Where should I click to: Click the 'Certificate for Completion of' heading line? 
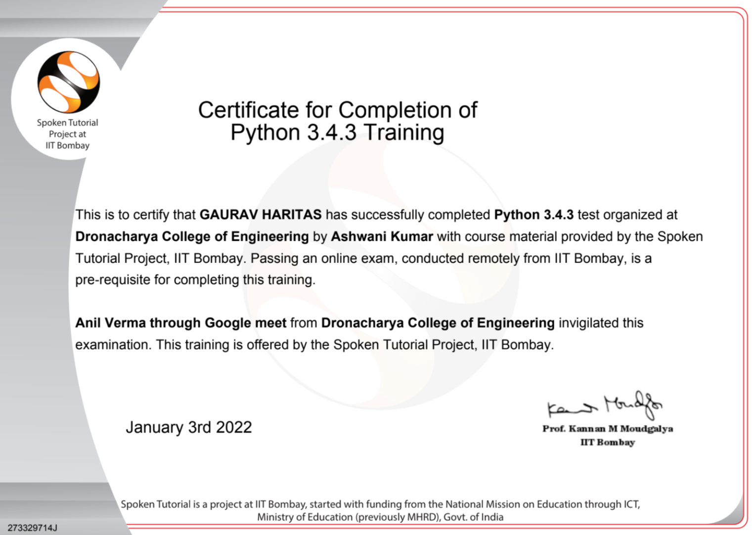click(x=338, y=110)
